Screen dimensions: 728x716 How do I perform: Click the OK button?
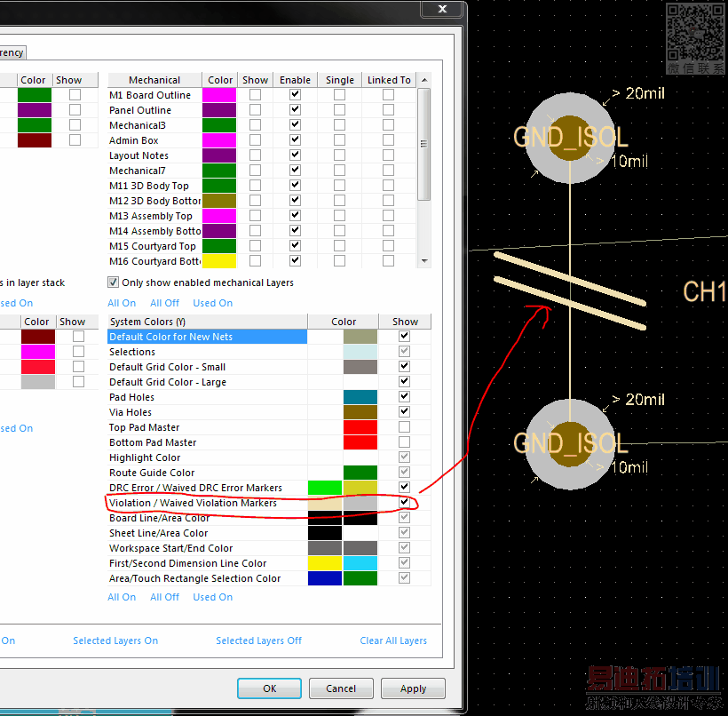pos(269,688)
